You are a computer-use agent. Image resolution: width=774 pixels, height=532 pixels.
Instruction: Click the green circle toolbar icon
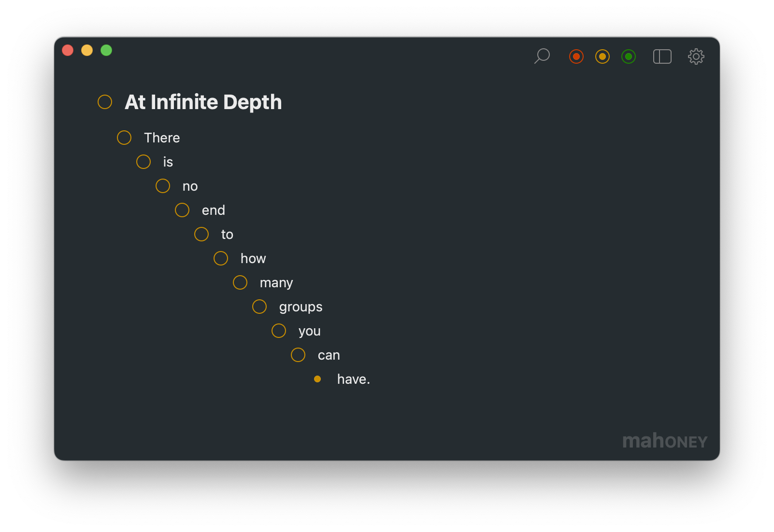pyautogui.click(x=629, y=56)
